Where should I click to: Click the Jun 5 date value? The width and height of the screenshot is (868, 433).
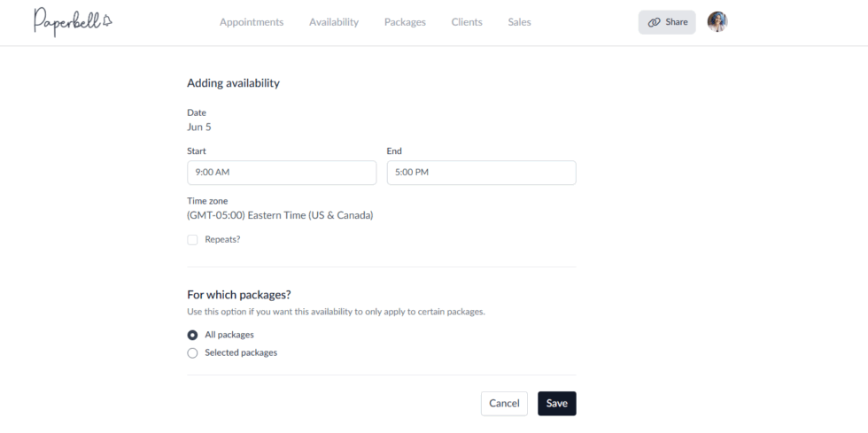[199, 127]
